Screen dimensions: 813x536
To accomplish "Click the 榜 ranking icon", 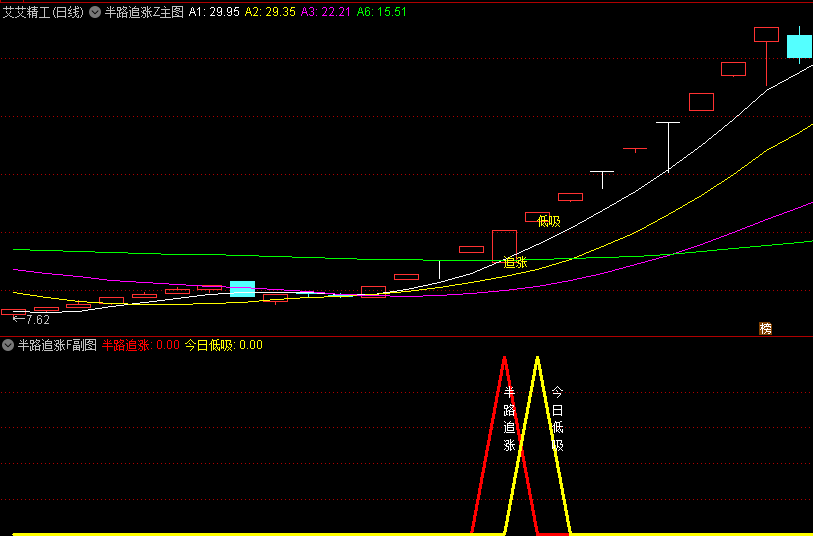I will click(x=766, y=328).
